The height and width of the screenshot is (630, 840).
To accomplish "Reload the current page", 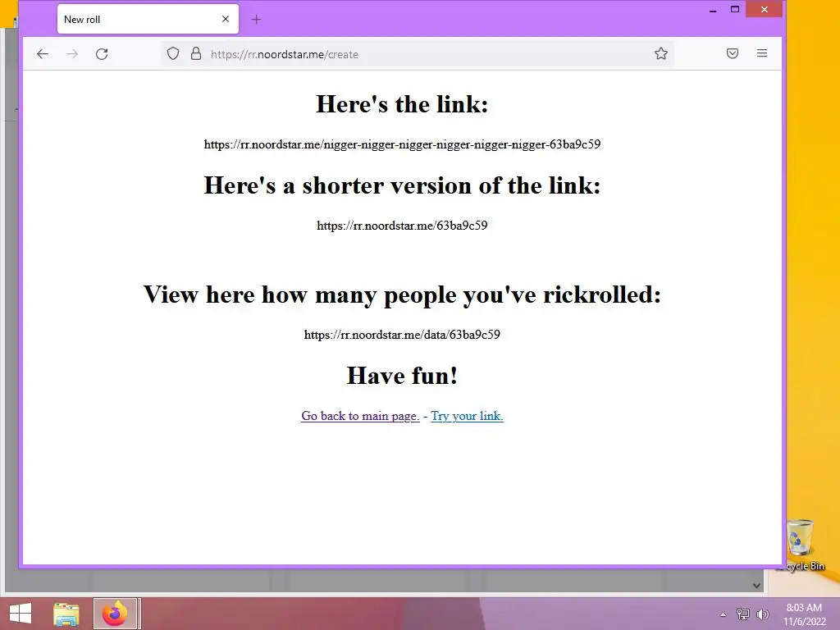I will click(102, 53).
